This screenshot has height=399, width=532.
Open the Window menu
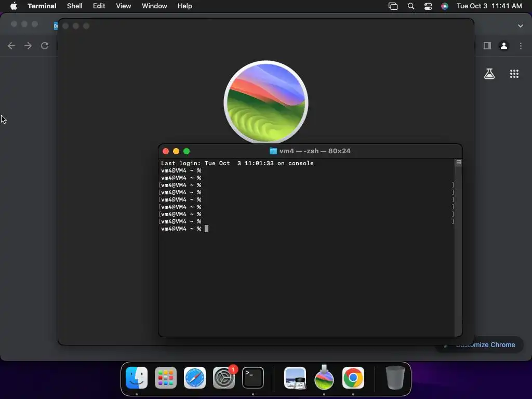coord(154,6)
